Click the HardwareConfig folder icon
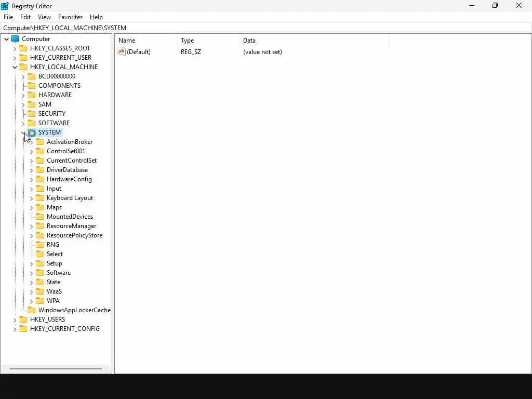532x399 pixels. pyautogui.click(x=40, y=179)
